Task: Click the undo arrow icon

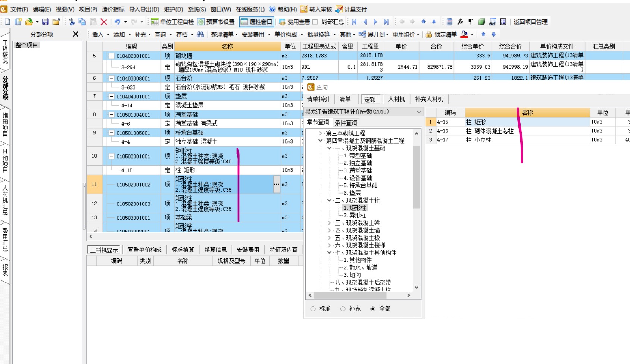Action: point(117,22)
